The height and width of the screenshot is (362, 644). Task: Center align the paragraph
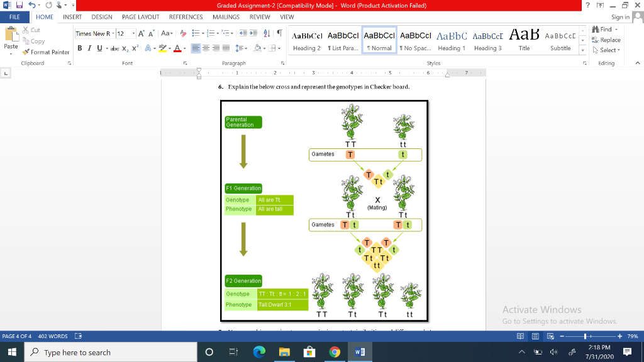point(205,48)
